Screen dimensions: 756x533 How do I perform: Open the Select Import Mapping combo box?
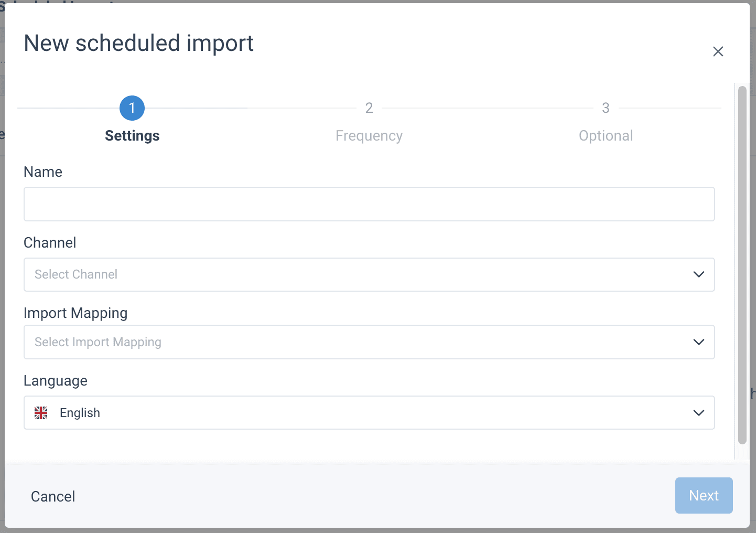point(357,342)
